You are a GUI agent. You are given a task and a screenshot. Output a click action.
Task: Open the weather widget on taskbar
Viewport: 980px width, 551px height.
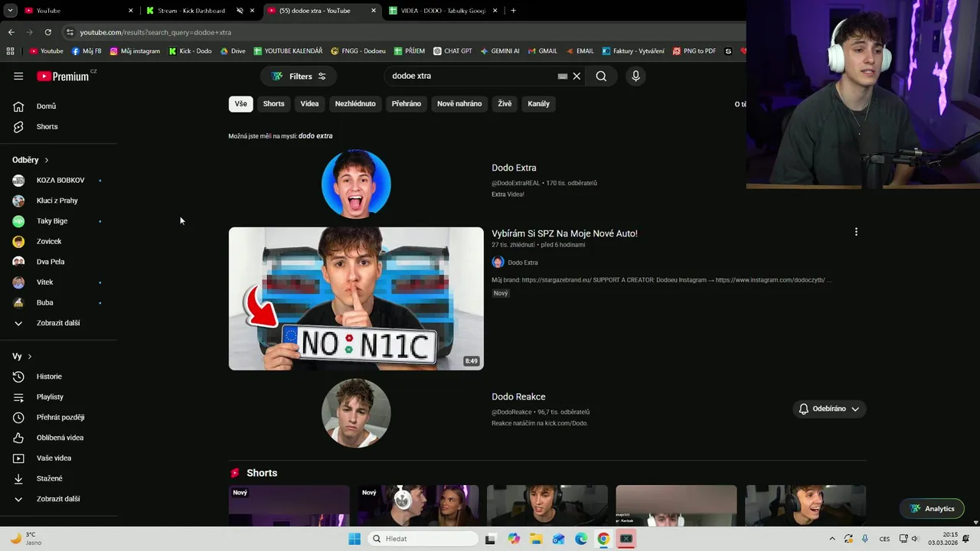27,539
